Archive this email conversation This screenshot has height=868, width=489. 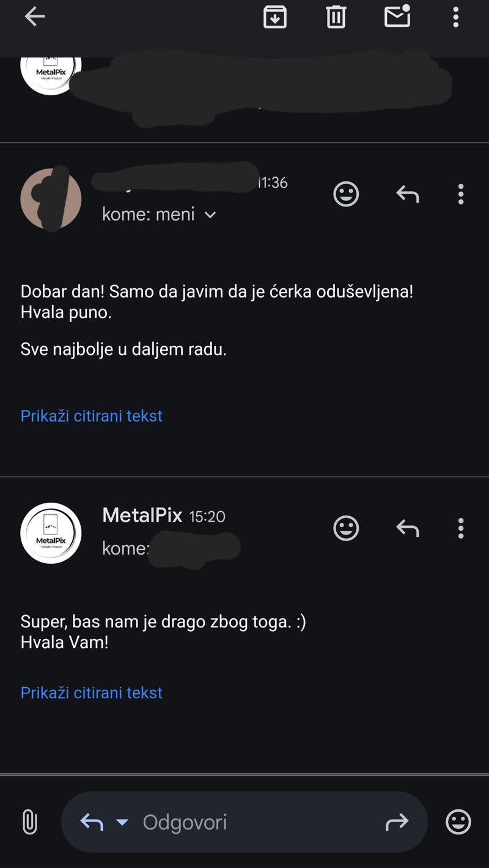click(275, 17)
